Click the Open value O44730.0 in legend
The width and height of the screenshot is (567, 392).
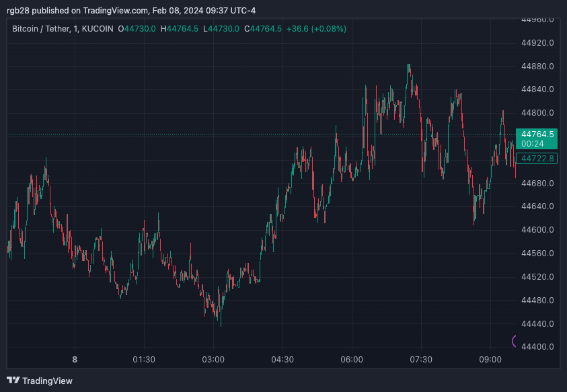click(137, 29)
